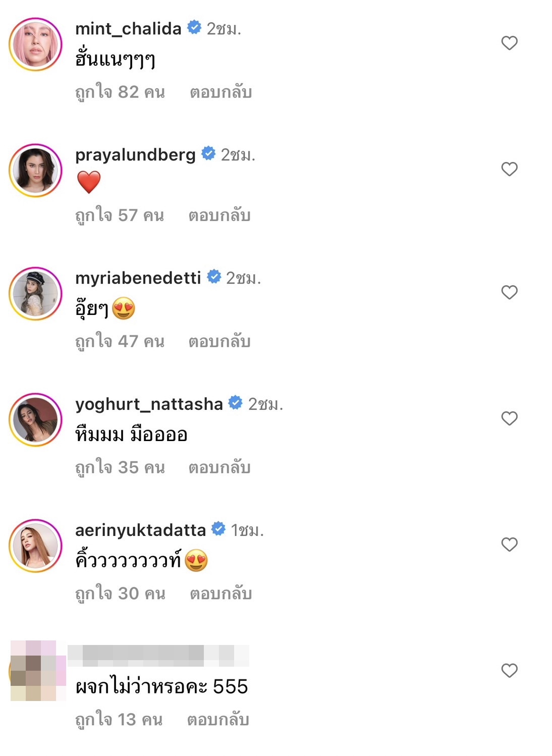Viewport: 552px width, 756px height.
Task: View the 82 likes on mint_chalida's comment
Action: pyautogui.click(x=120, y=92)
